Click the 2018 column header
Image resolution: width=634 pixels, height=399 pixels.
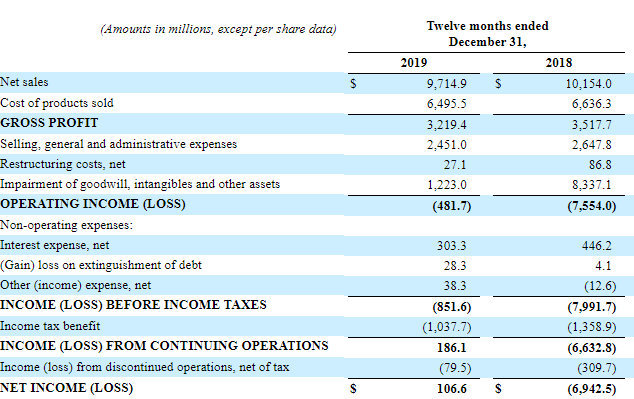[559, 63]
